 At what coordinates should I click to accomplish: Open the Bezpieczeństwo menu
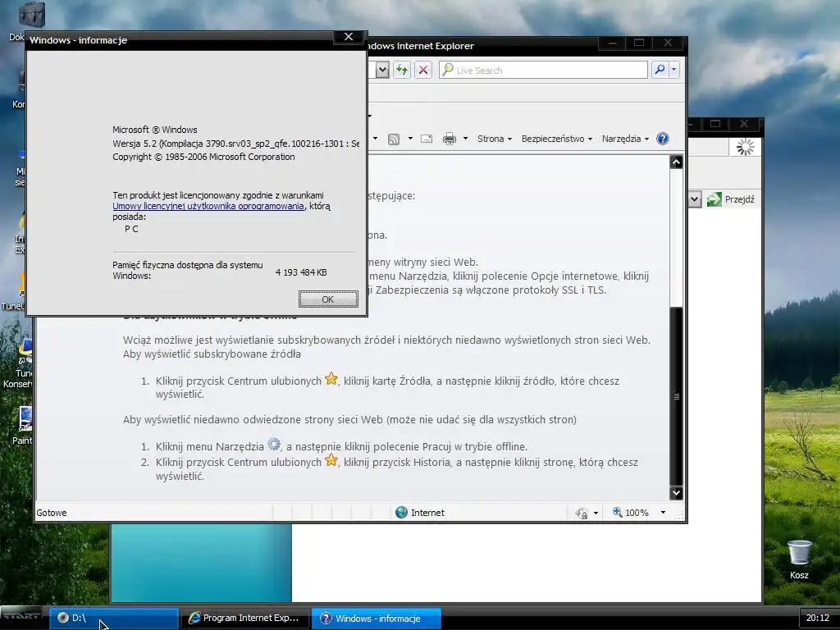point(557,139)
